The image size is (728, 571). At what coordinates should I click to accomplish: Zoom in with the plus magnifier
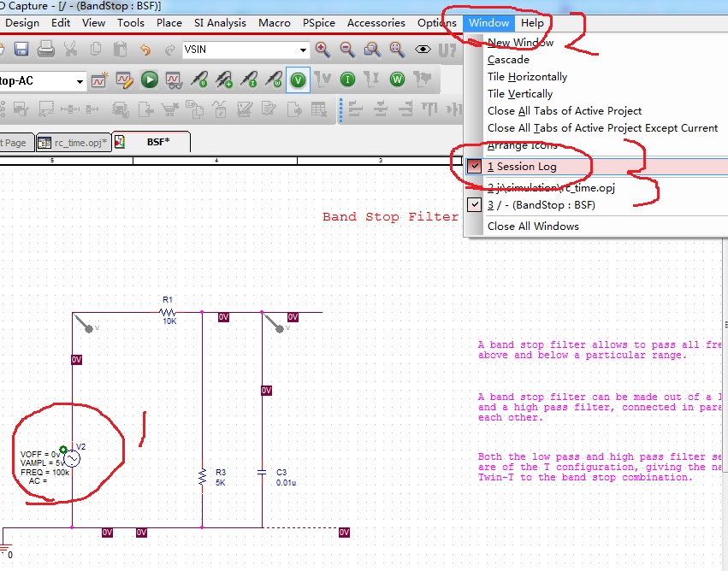[323, 50]
